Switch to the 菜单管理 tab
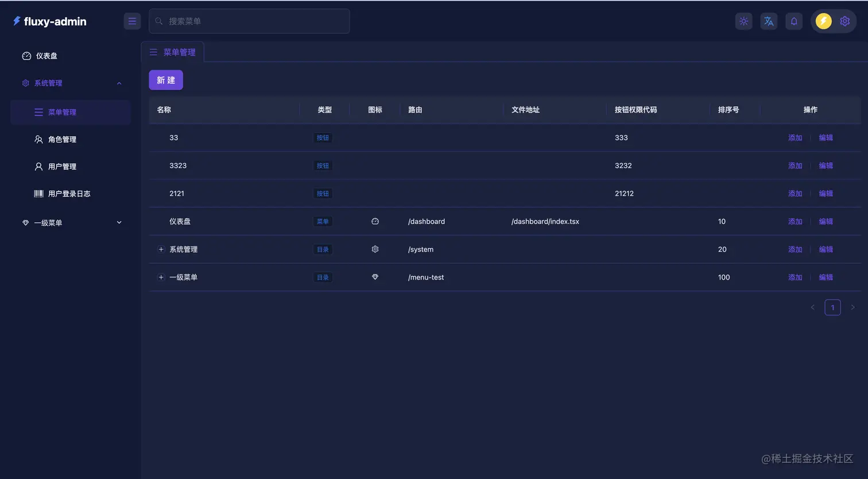868x479 pixels. (172, 52)
